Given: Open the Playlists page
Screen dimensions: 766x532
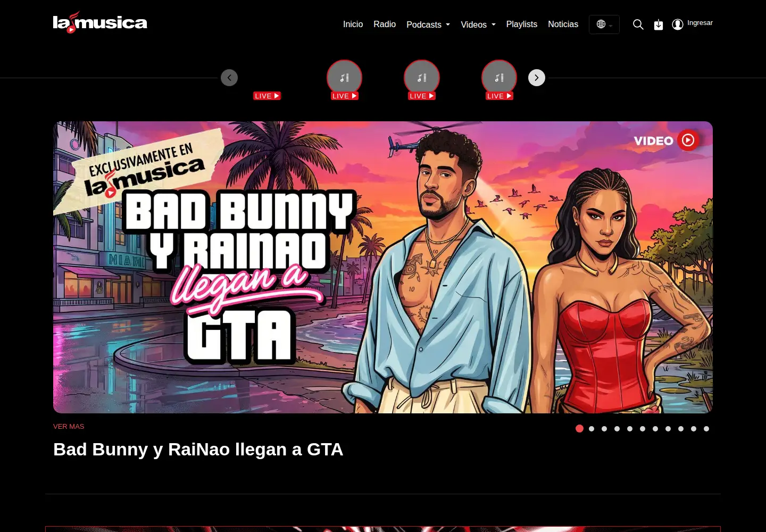Looking at the screenshot, I should pyautogui.click(x=522, y=24).
